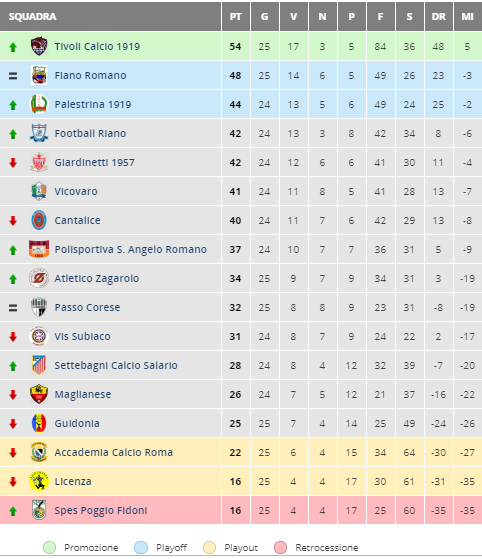
Task: Open the Vicovaro team link
Action: point(76,191)
